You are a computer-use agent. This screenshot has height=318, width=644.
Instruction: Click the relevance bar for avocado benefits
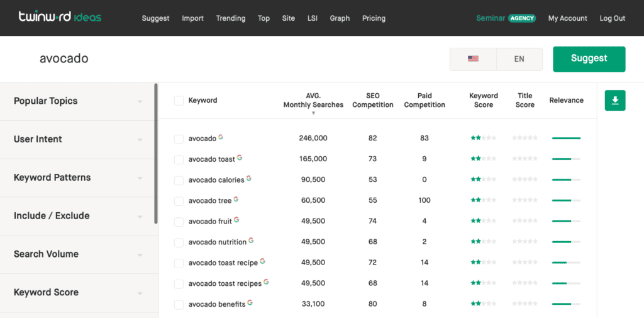click(x=567, y=304)
